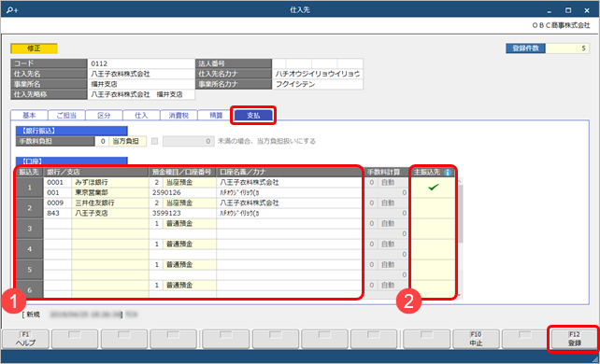Click 当座預金 deposit type in row 2

pyautogui.click(x=190, y=203)
